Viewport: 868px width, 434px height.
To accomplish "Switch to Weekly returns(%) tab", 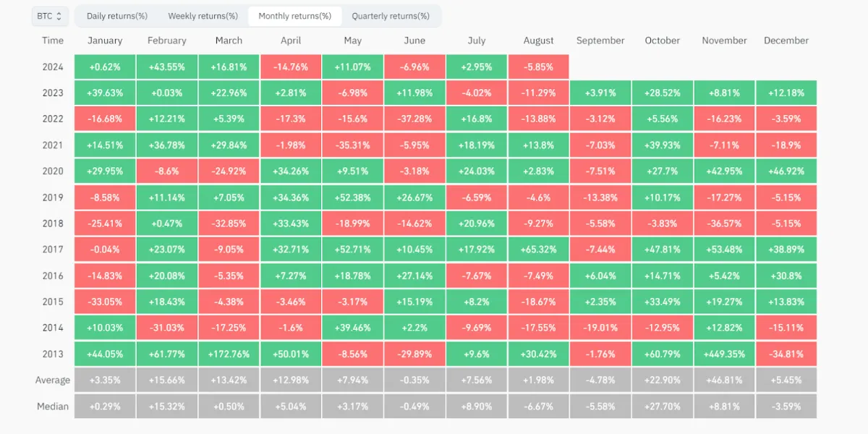I will click(x=203, y=16).
